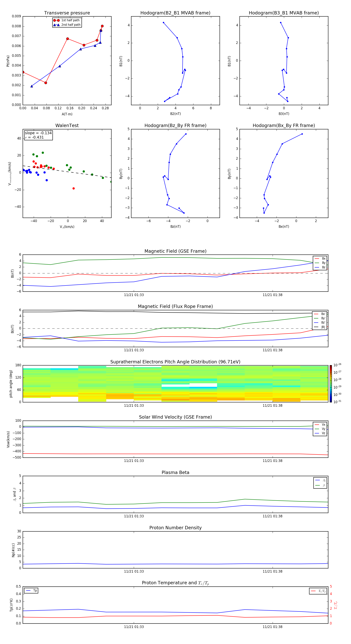Click the Hodogram(Bz_By FR frame) title

[x=175, y=125]
